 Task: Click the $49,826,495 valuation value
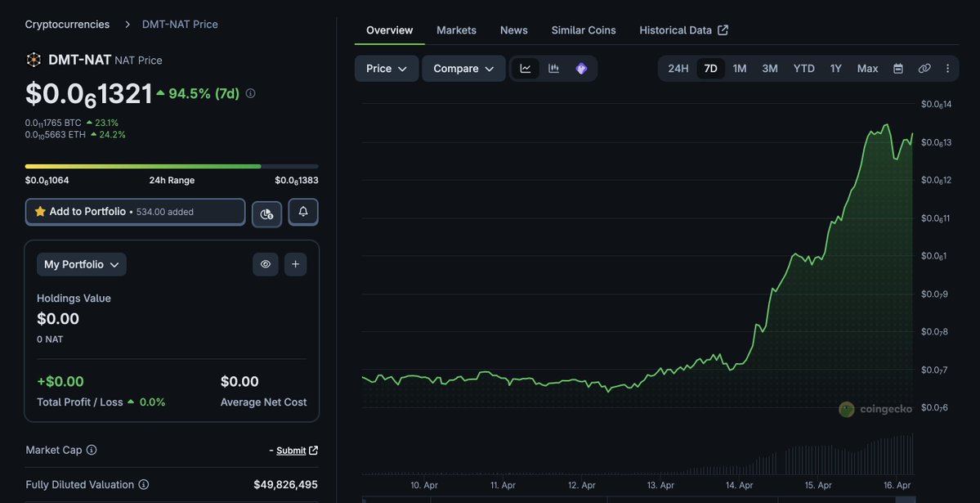coord(285,484)
